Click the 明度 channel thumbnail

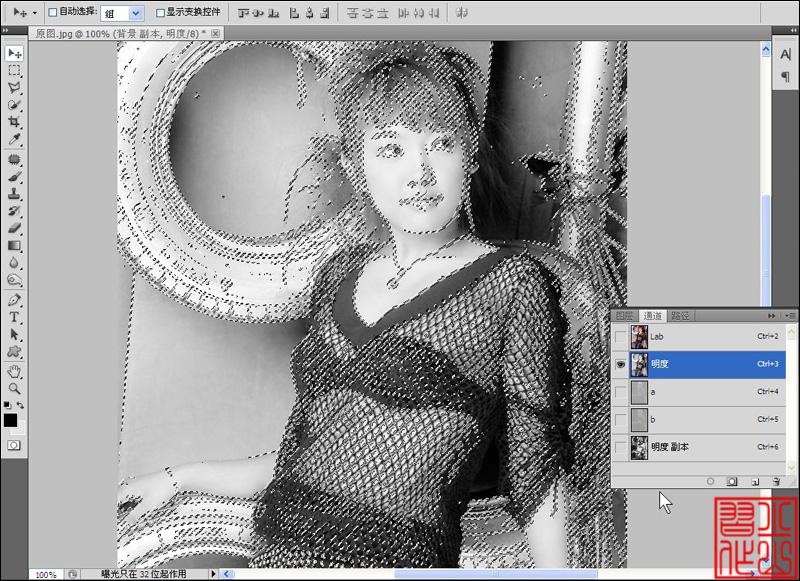coord(639,364)
